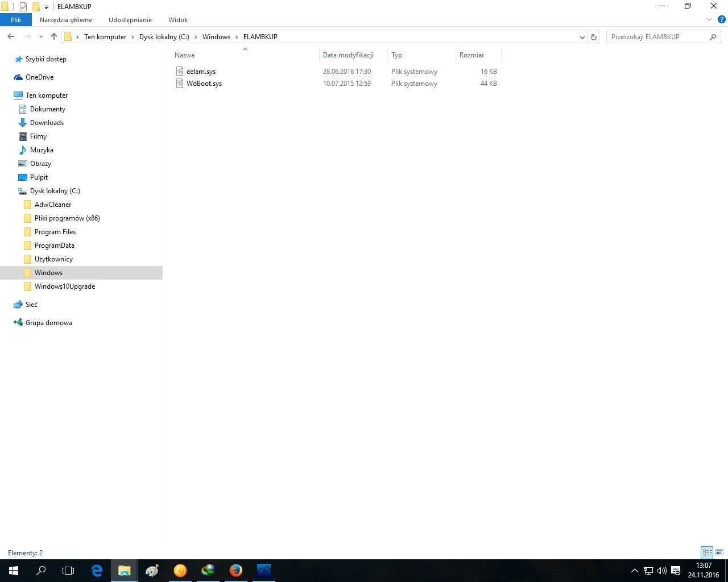Expand the ribbon with chevron arrow
The image size is (728, 582).
tap(709, 19)
